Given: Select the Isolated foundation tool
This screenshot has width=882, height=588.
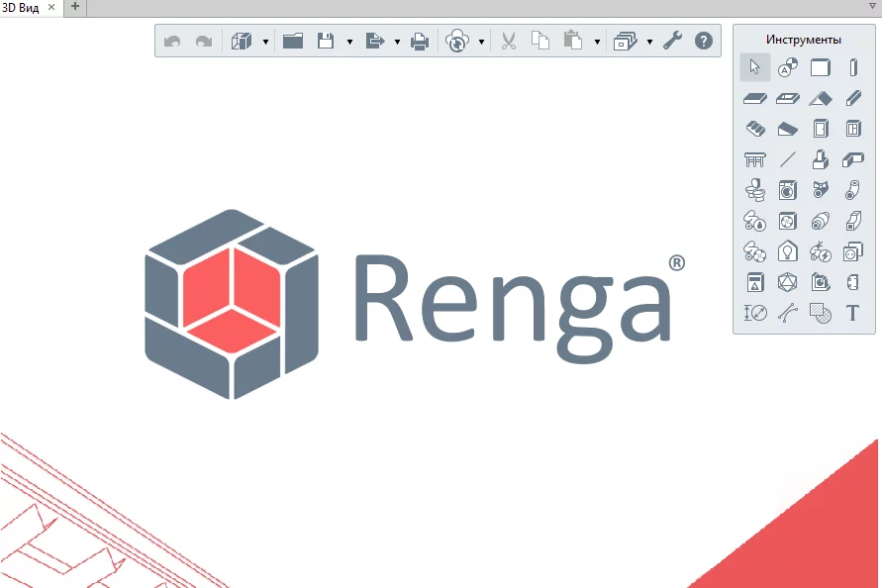Looking at the screenshot, I should (820, 159).
